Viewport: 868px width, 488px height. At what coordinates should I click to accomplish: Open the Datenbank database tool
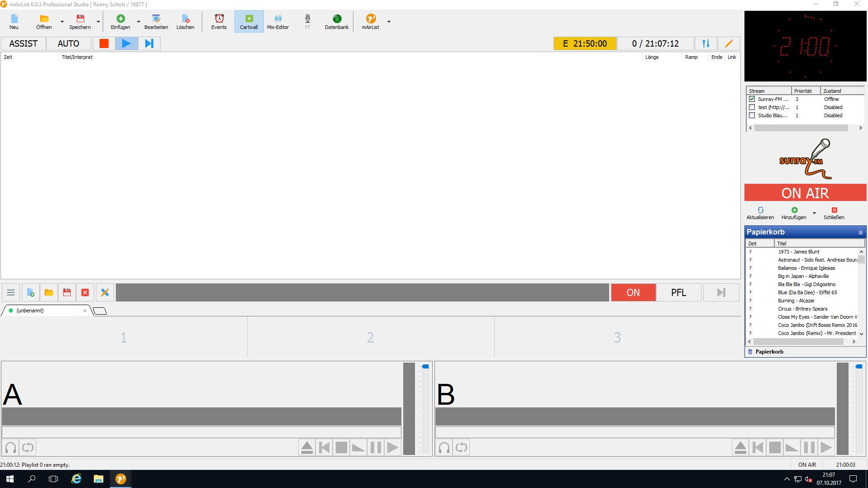pyautogui.click(x=337, y=21)
